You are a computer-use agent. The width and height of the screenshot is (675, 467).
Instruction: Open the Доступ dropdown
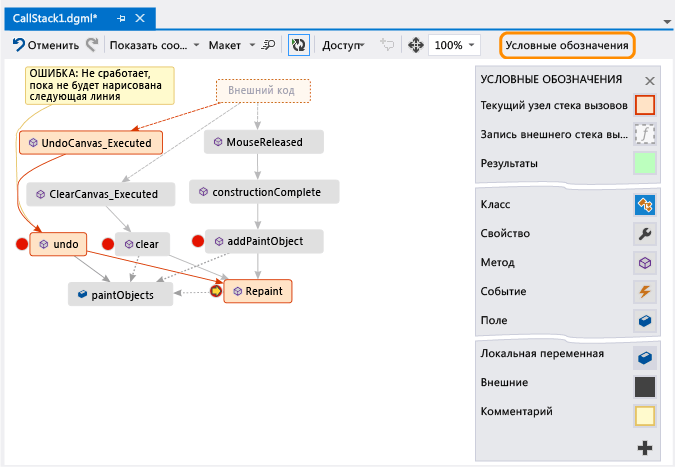[x=344, y=45]
